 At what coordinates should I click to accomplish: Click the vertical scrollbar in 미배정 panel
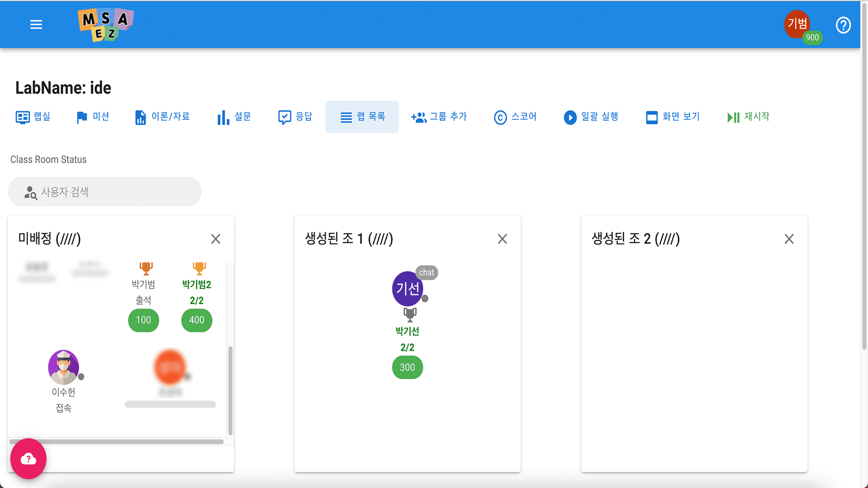click(230, 390)
